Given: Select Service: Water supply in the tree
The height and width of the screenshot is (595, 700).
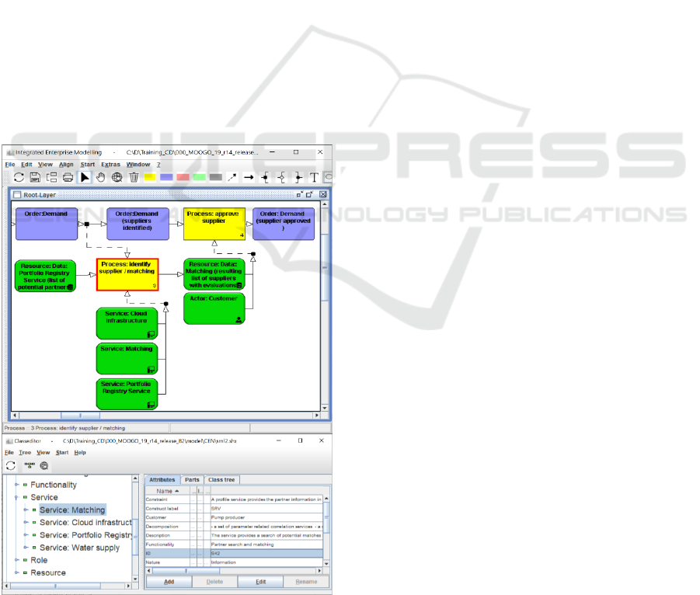Looking at the screenshot, I should (79, 548).
